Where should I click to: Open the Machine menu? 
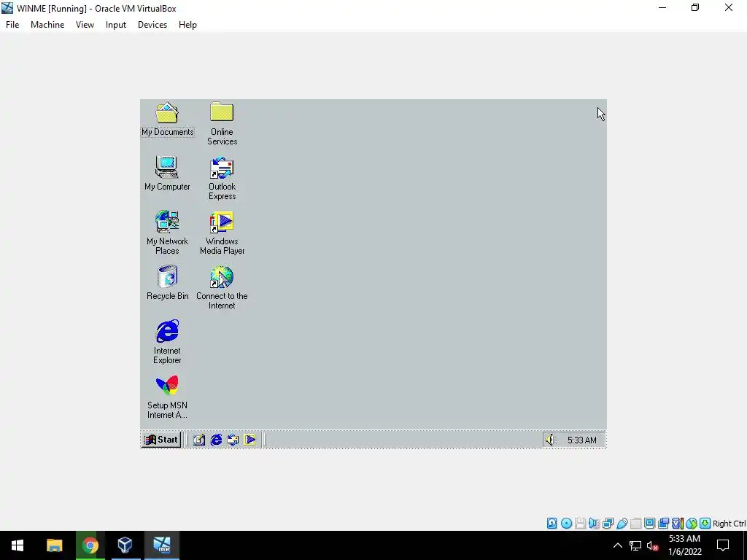click(x=47, y=25)
